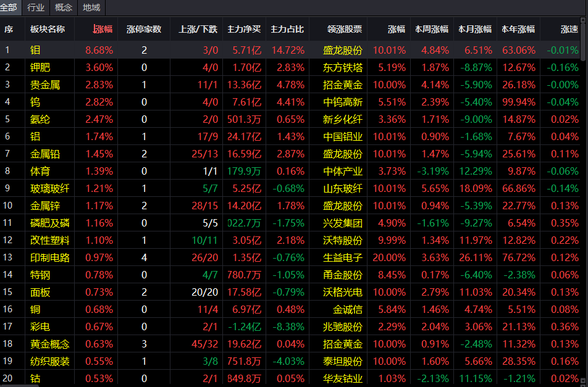
Task: Click -8.38% 主力占比 in 彩电 row
Action: (x=288, y=327)
